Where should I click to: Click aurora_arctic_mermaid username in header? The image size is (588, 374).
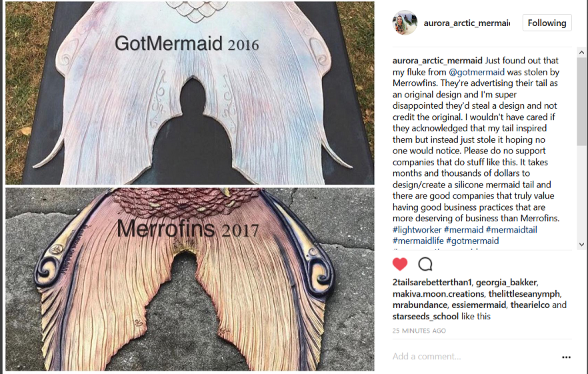467,23
